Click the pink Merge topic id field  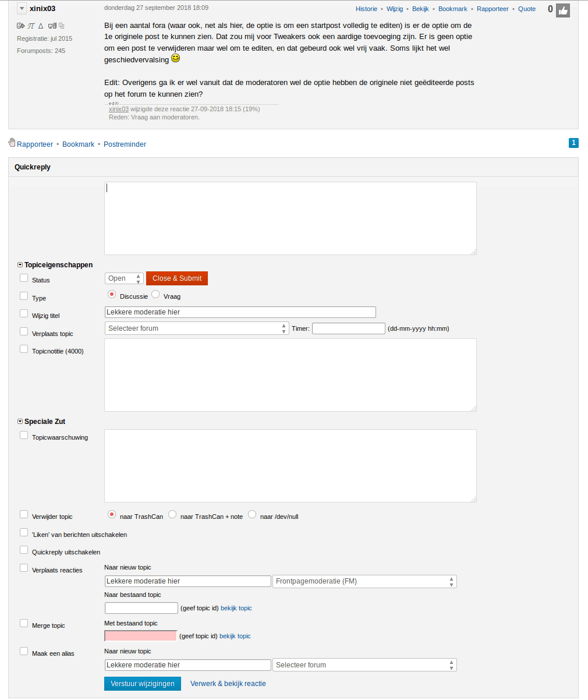point(141,636)
